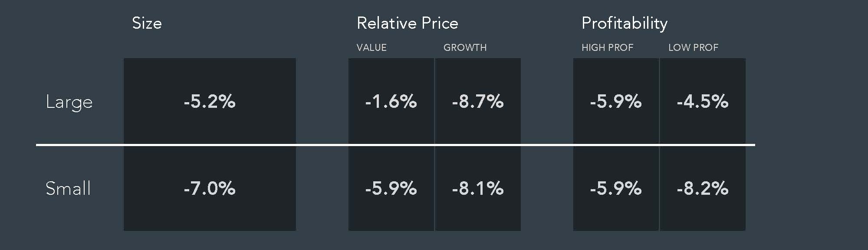The height and width of the screenshot is (250, 868).
Task: Click the Large Low Prof cell showing -4.5%
Action: (703, 101)
